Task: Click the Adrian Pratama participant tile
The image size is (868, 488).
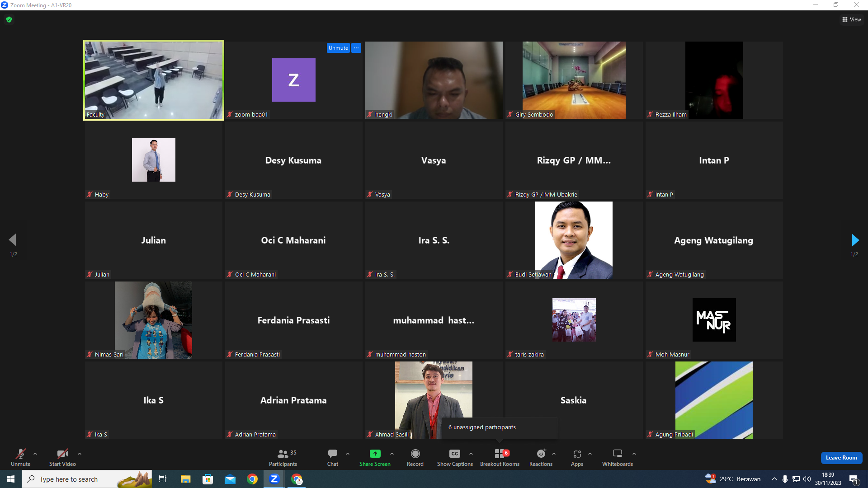Action: pyautogui.click(x=294, y=400)
